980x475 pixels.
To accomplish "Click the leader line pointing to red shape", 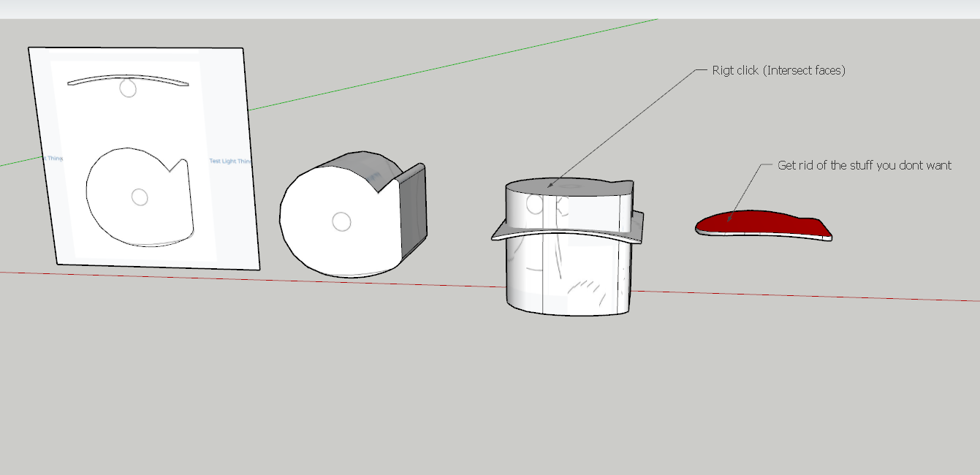I will click(x=744, y=190).
